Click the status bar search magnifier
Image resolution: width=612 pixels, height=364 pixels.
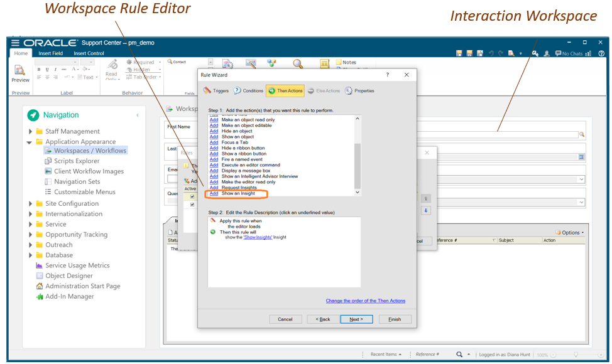(459, 354)
